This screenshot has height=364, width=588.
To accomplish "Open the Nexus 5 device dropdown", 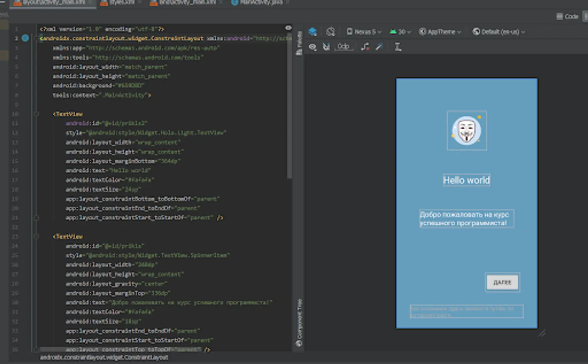I will [x=364, y=32].
